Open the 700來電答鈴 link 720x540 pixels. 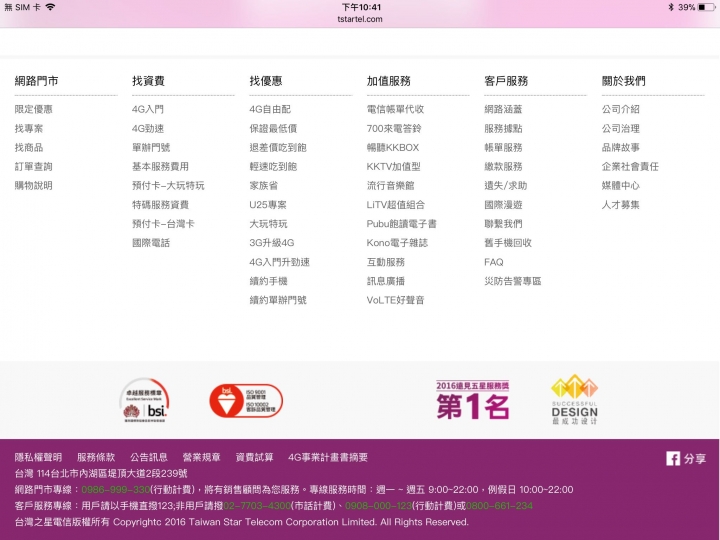(394, 129)
